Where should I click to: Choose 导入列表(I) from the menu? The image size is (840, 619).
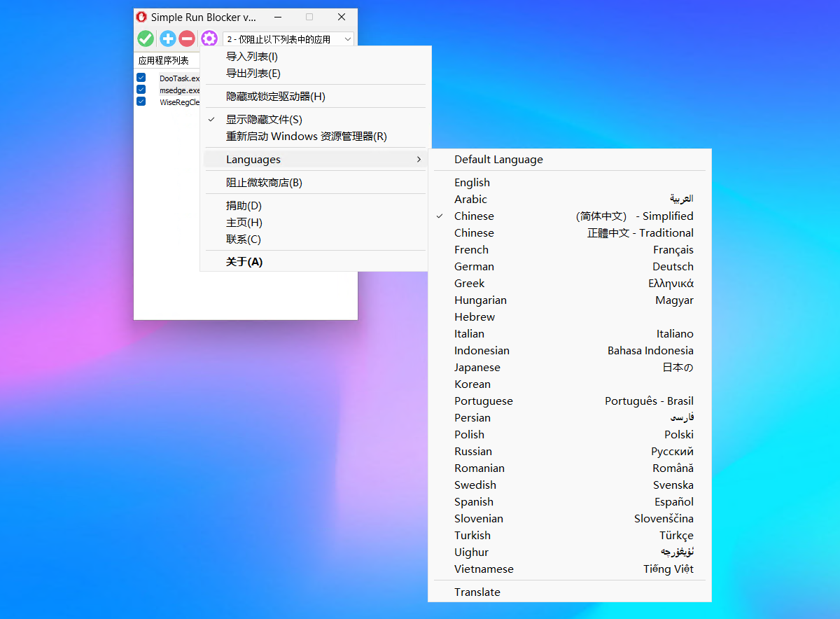click(315, 57)
